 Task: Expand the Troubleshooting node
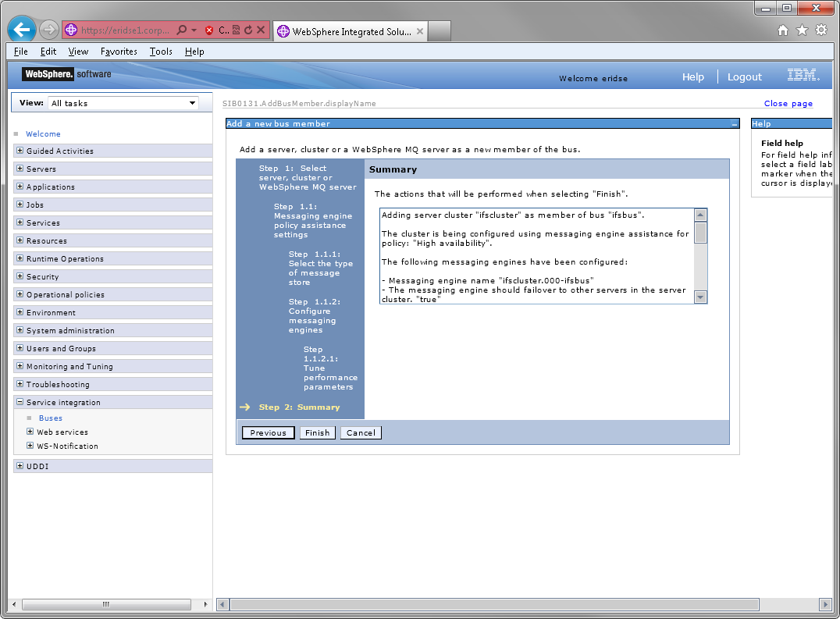click(x=20, y=384)
